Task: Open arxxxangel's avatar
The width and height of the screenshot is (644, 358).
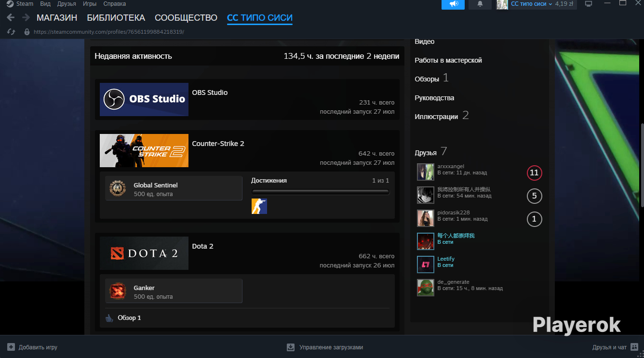Action: tap(426, 172)
